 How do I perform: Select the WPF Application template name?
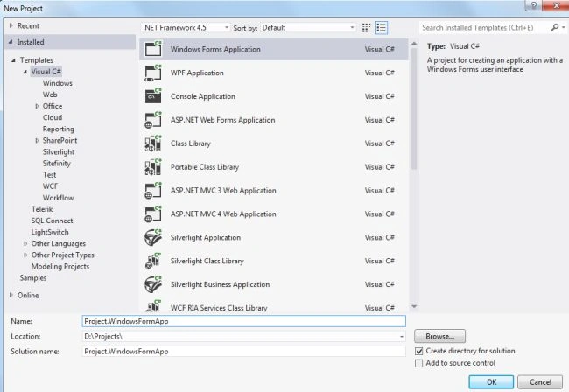(197, 73)
